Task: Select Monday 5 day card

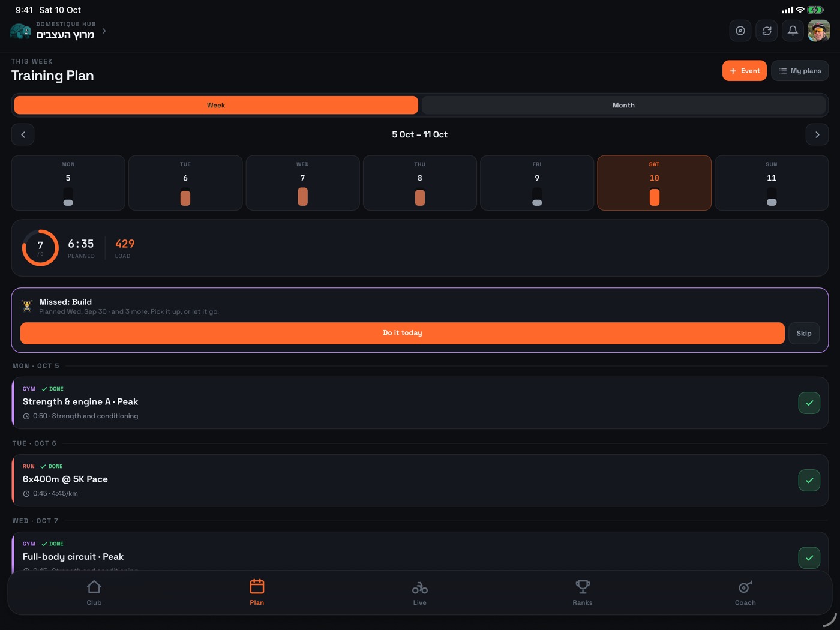Action: coord(68,183)
